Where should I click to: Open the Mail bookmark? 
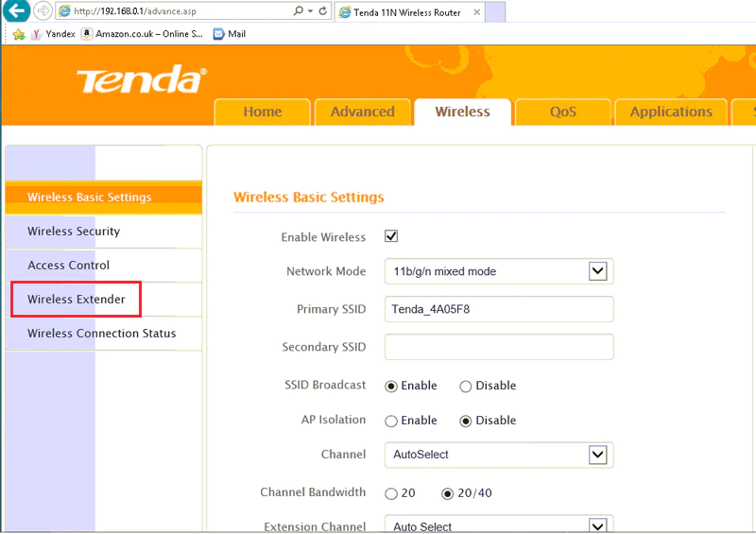click(230, 34)
